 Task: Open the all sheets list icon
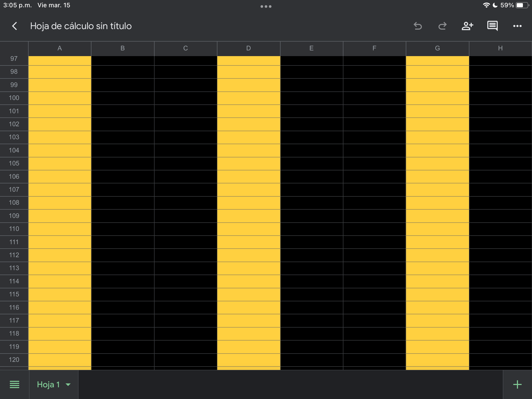click(x=15, y=384)
